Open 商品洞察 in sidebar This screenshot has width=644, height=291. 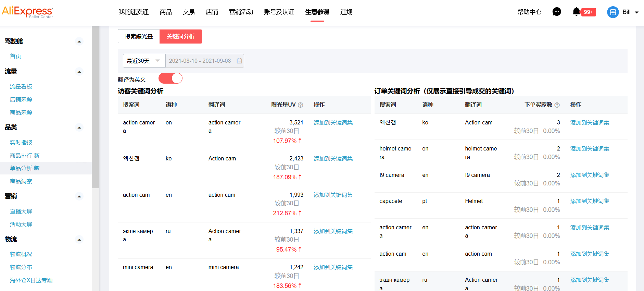click(x=21, y=181)
